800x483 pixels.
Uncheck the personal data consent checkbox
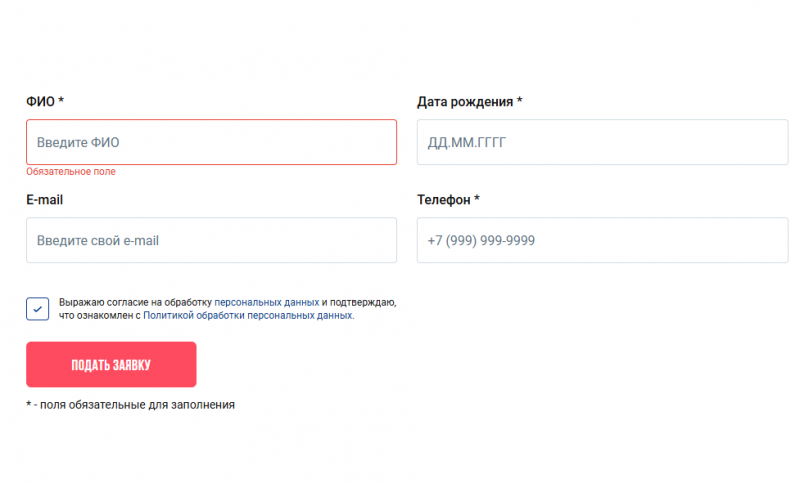click(38, 309)
